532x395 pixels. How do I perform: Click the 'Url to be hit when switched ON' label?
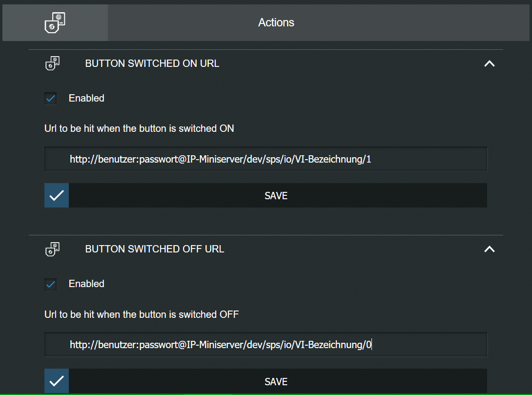(139, 129)
